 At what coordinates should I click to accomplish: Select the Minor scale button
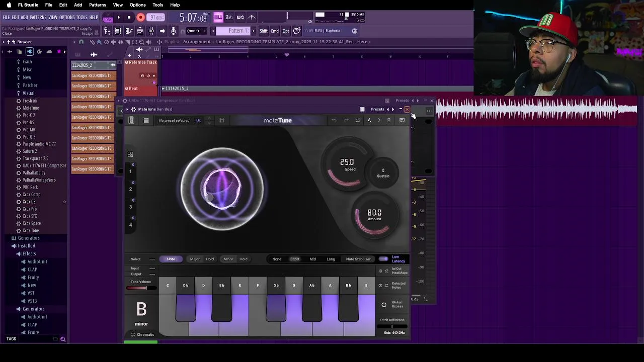[228, 259]
